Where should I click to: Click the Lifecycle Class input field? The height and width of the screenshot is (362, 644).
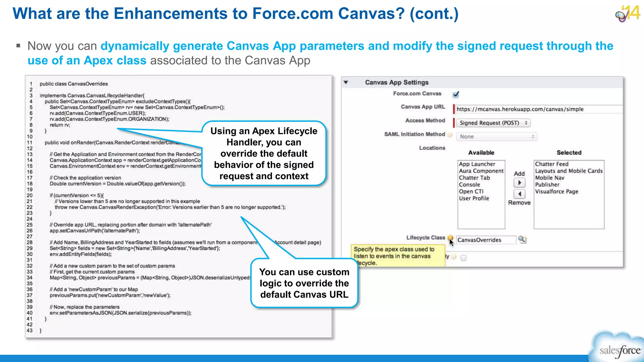[x=486, y=240]
